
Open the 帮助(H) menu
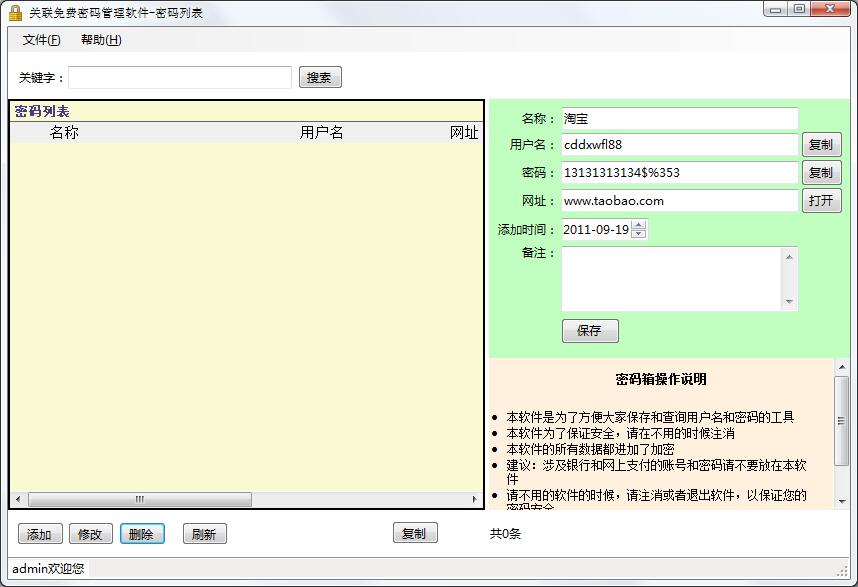[101, 40]
